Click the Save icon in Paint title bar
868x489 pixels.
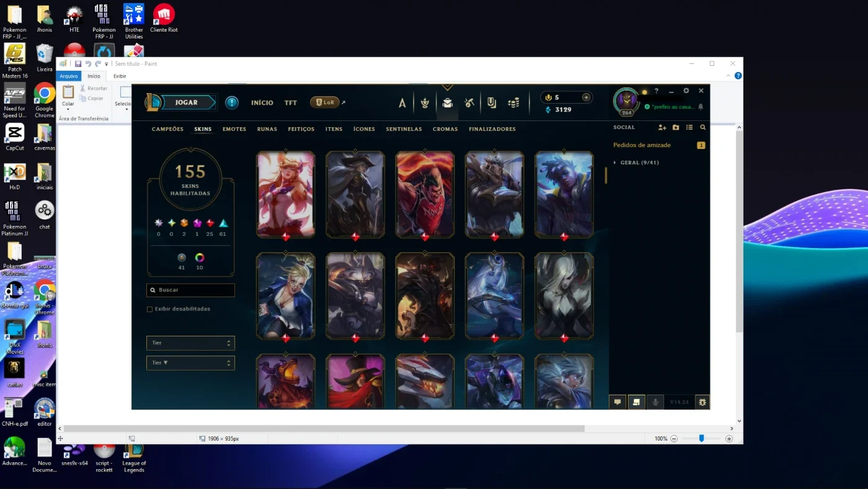point(78,64)
